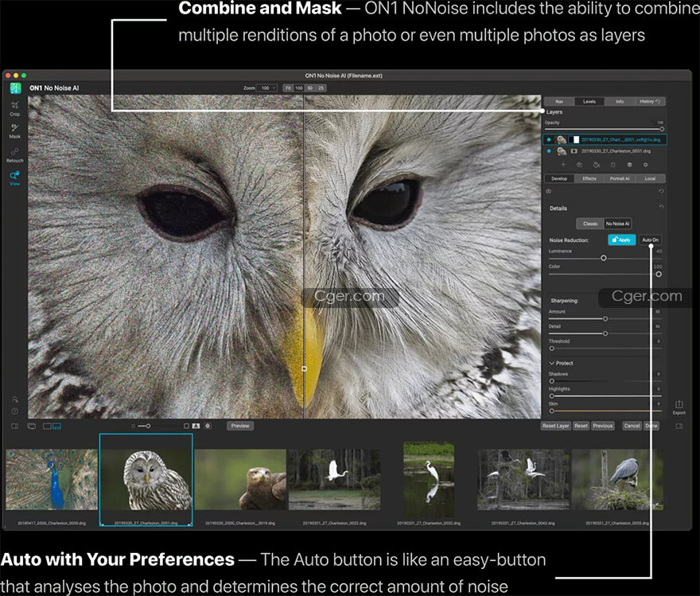Set zoom preset to 50
The image size is (700, 596).
click(x=309, y=88)
